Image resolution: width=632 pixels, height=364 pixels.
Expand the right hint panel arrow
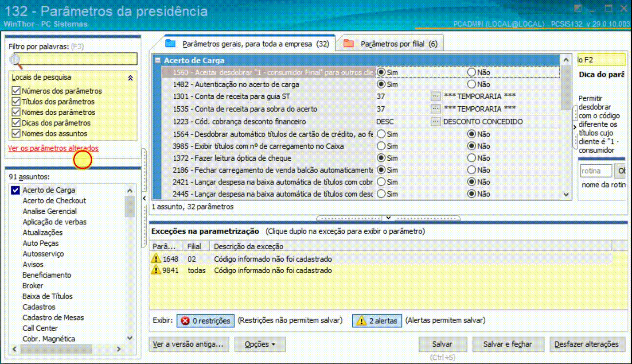[575, 127]
